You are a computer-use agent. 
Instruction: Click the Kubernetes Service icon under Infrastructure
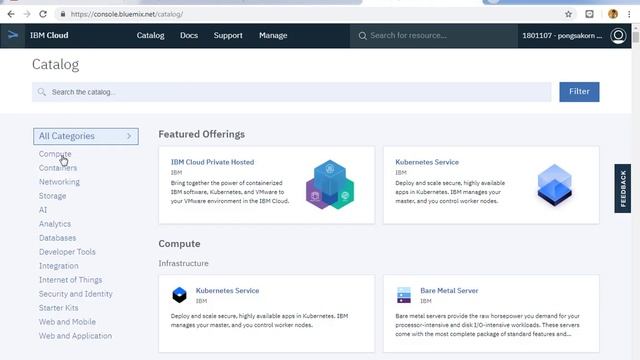coord(179,295)
